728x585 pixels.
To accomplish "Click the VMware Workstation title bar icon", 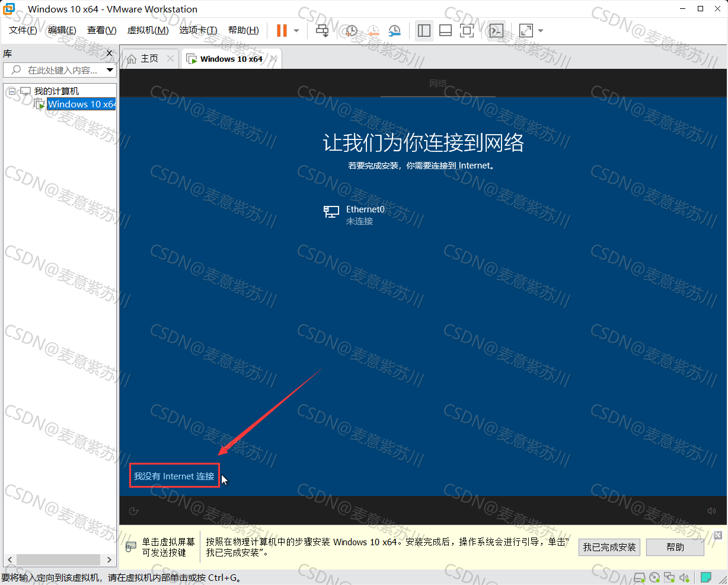I will (9, 9).
